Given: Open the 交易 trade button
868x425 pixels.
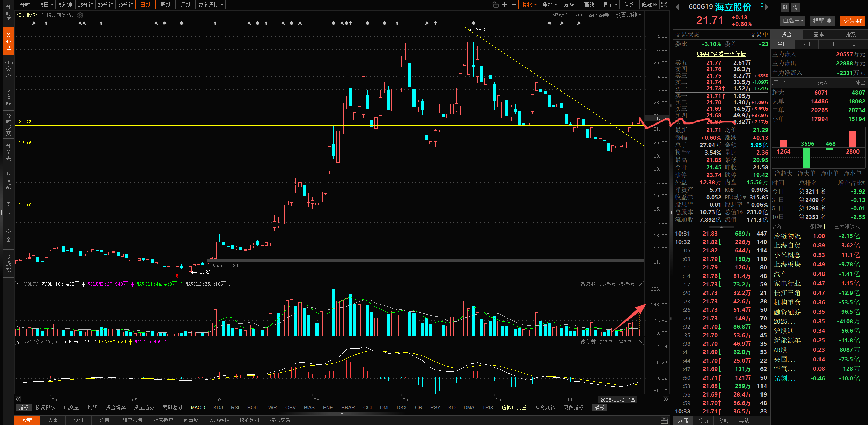Looking at the screenshot, I should 852,21.
